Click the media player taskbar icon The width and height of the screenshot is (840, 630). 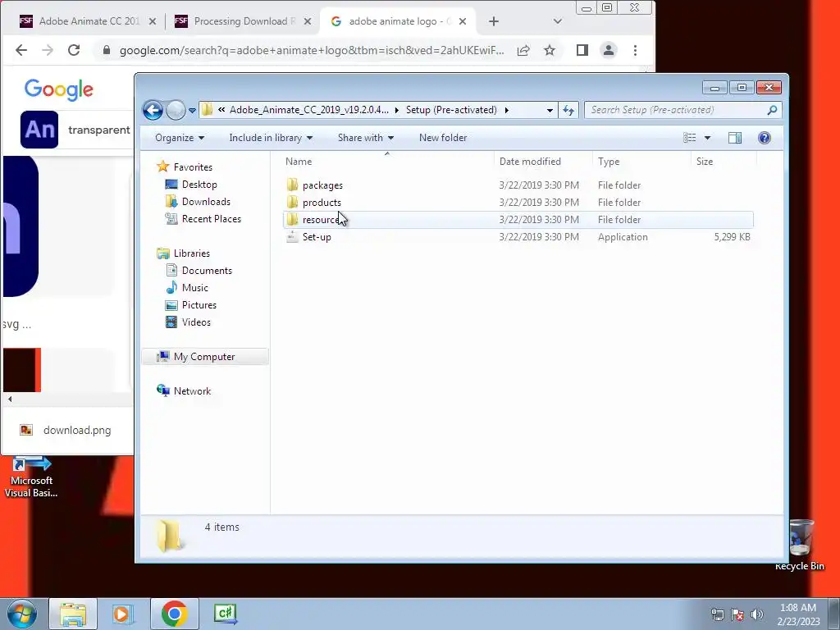pos(123,614)
